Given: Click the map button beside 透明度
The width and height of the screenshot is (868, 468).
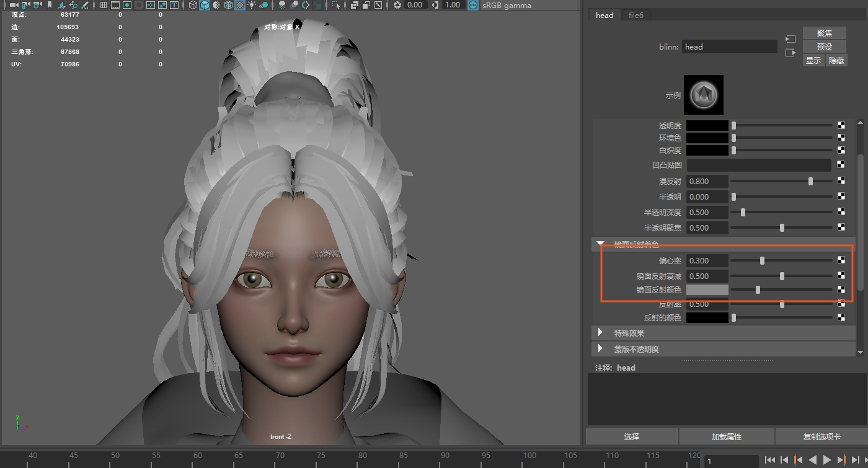Looking at the screenshot, I should pyautogui.click(x=841, y=125).
